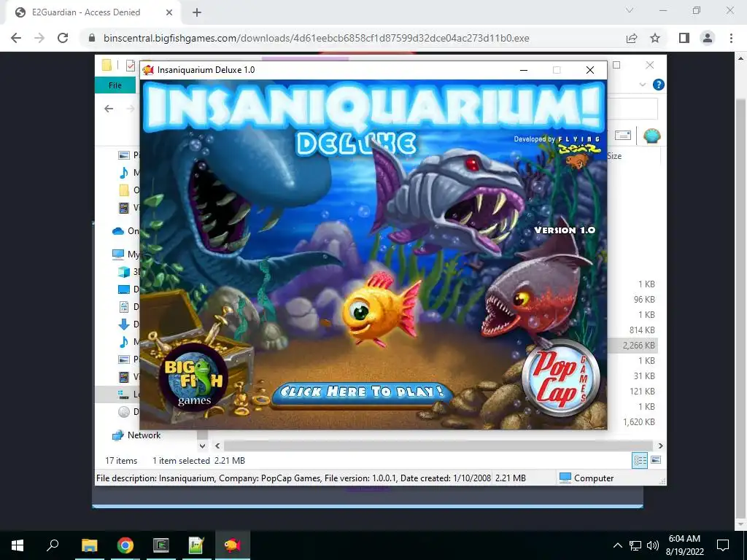Select the This PC monitor icon in sidebar
747x560 pixels.
pos(118,254)
